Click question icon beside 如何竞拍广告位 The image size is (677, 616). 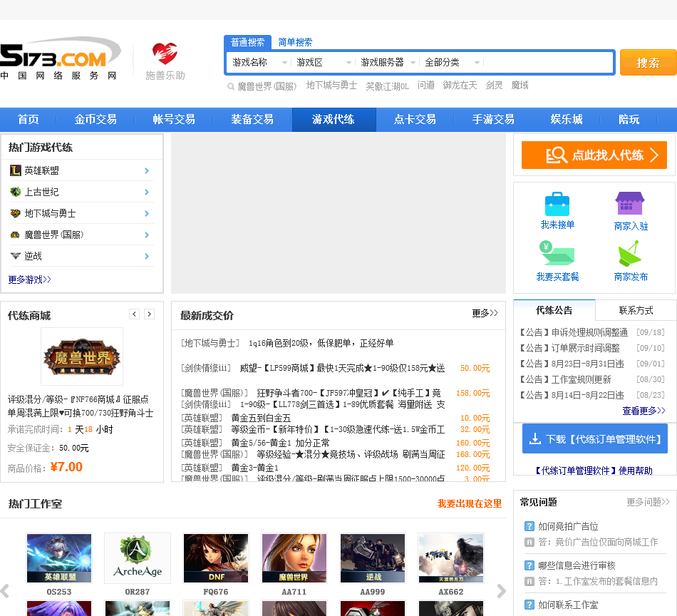coord(529,526)
